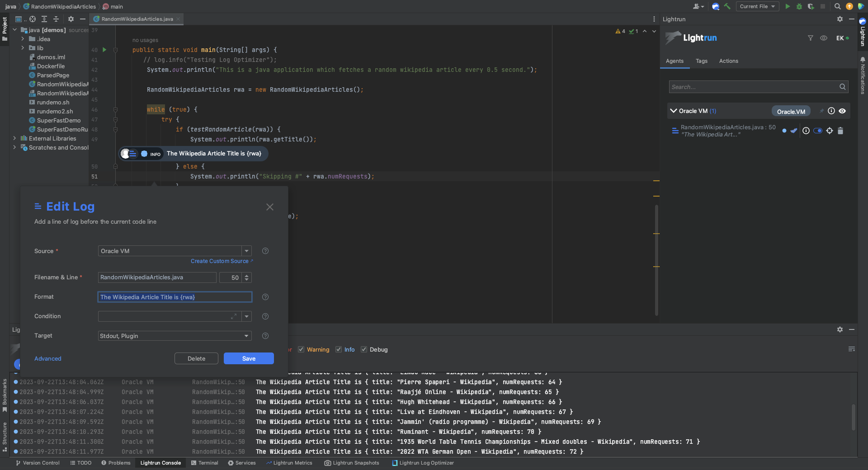Click the filter funnel icon in Lightrun panel

point(811,38)
